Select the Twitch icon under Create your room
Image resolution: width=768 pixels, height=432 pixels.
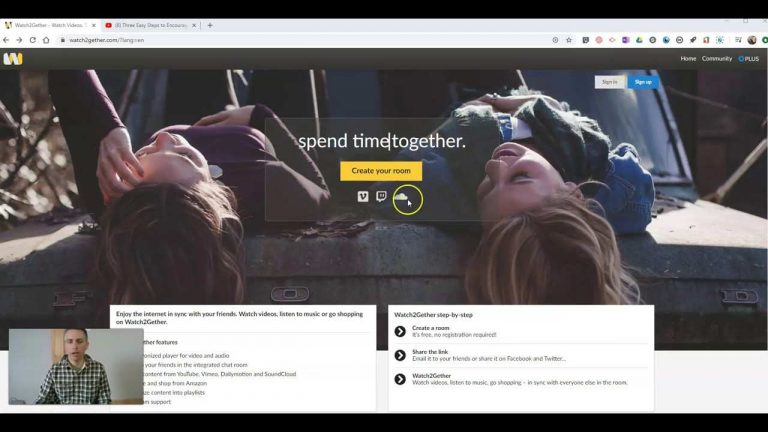coord(381,196)
